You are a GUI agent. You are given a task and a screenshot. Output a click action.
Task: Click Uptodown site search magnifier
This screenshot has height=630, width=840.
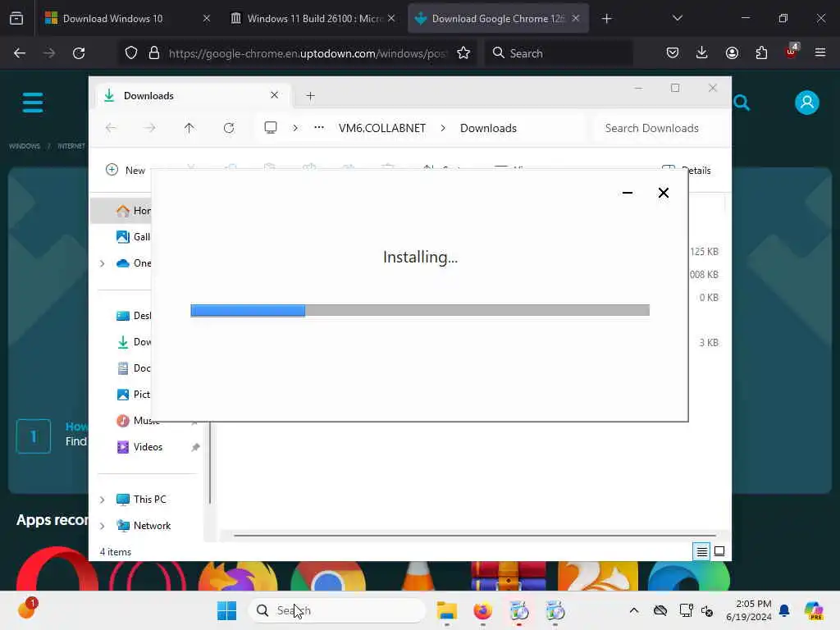click(742, 103)
